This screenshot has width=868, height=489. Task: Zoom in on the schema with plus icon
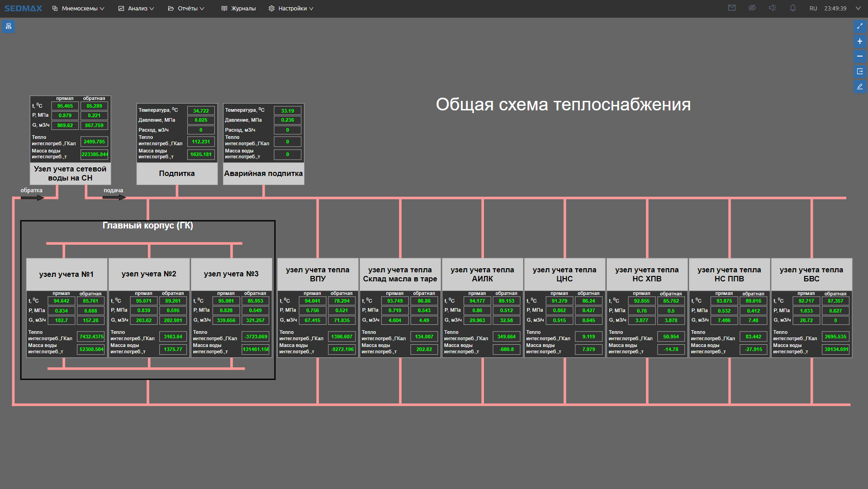point(860,41)
